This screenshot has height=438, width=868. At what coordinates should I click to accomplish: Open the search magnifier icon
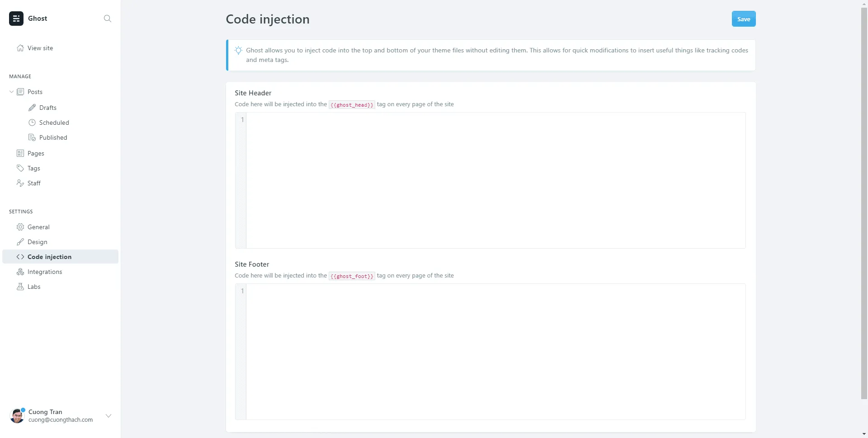pyautogui.click(x=107, y=19)
